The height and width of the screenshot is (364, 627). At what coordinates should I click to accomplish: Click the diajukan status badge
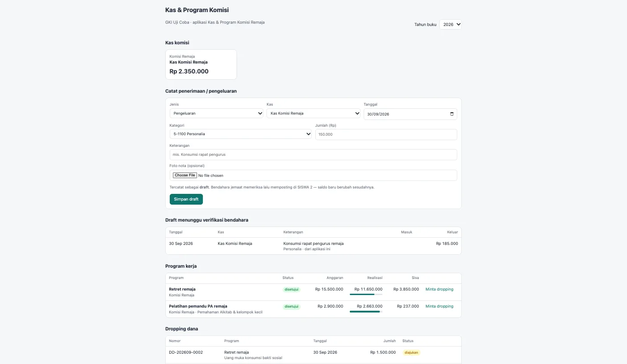[x=412, y=352]
